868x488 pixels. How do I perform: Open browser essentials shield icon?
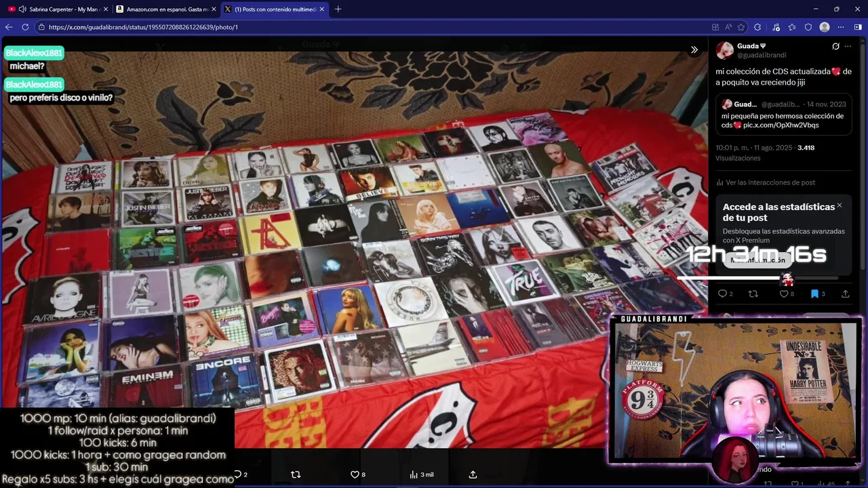808,27
